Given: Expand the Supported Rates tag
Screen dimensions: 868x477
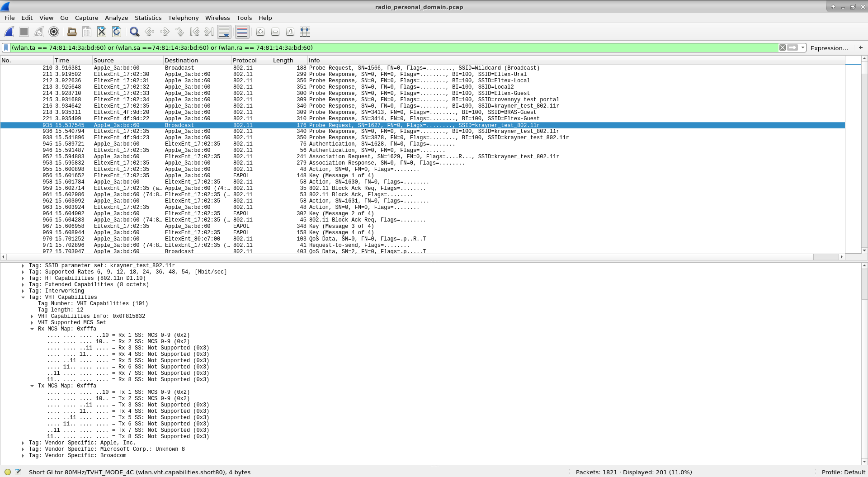Looking at the screenshot, I should click(x=23, y=272).
